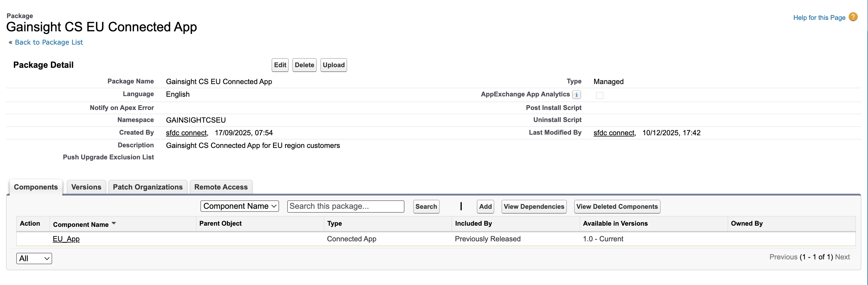Open the Patch Organizations tab
868x285 pixels.
[x=148, y=187]
